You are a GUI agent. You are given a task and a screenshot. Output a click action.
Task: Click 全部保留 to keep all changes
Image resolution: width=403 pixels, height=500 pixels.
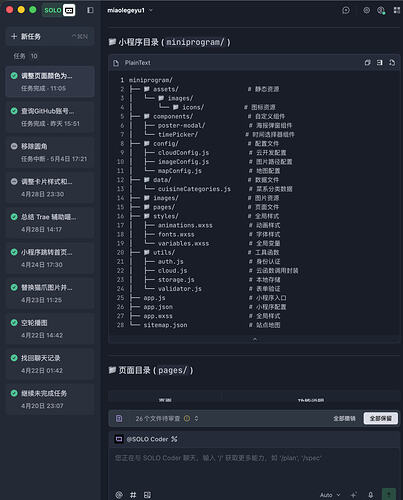click(381, 419)
